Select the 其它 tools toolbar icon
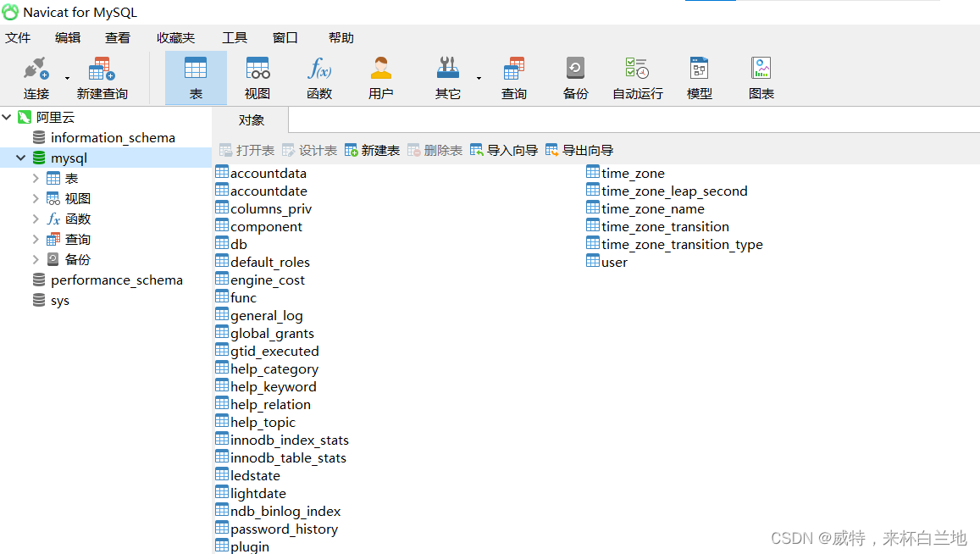The width and height of the screenshot is (980, 554). pyautogui.click(x=447, y=78)
